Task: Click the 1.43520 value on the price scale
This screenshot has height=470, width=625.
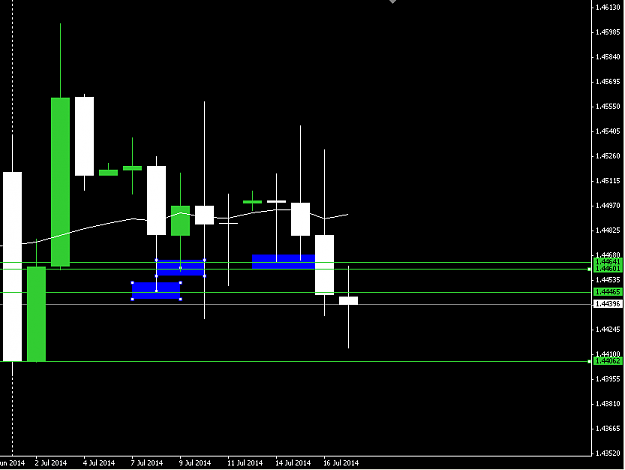Action: pos(607,453)
